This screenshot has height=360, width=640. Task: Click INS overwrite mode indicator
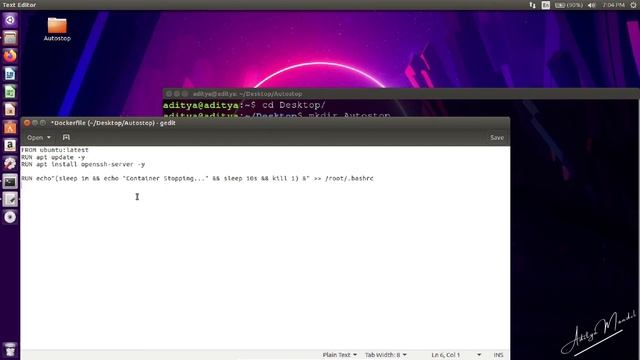(498, 355)
